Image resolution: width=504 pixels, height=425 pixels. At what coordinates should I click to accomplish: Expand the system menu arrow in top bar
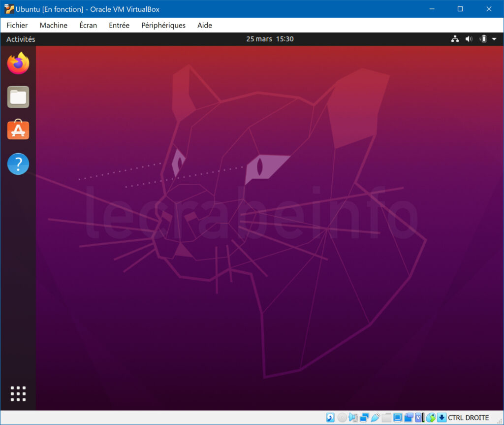click(x=494, y=39)
